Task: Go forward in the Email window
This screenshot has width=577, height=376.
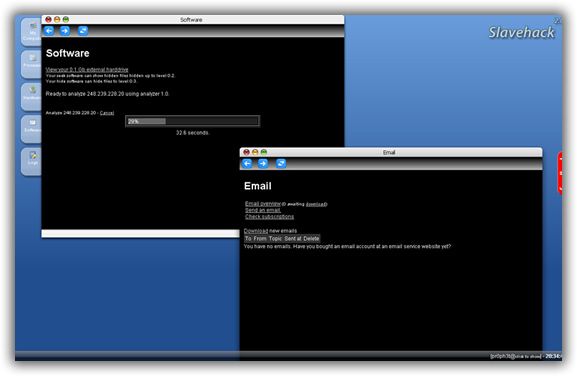Action: 263,163
